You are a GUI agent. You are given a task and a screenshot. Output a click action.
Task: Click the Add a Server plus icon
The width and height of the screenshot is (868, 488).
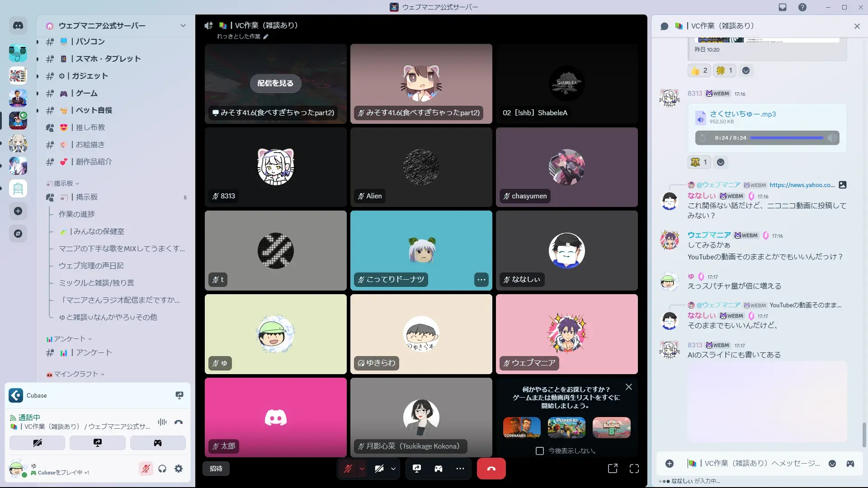pos(18,211)
